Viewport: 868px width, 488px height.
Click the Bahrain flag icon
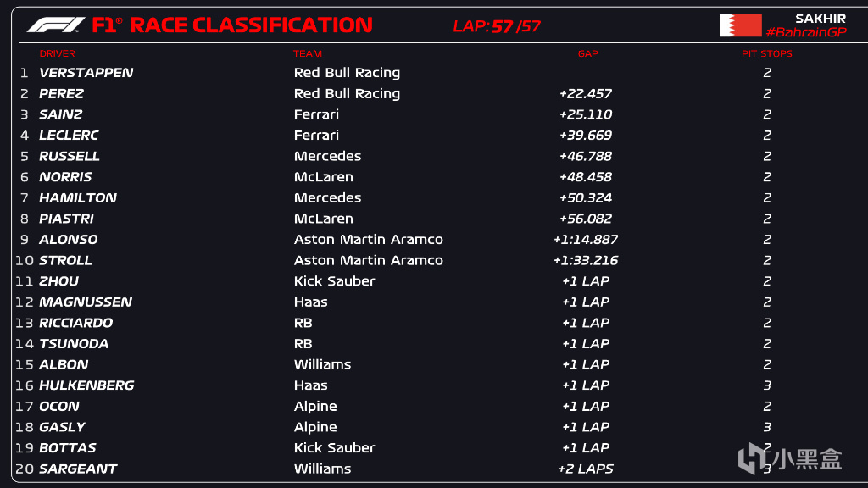[x=740, y=25]
